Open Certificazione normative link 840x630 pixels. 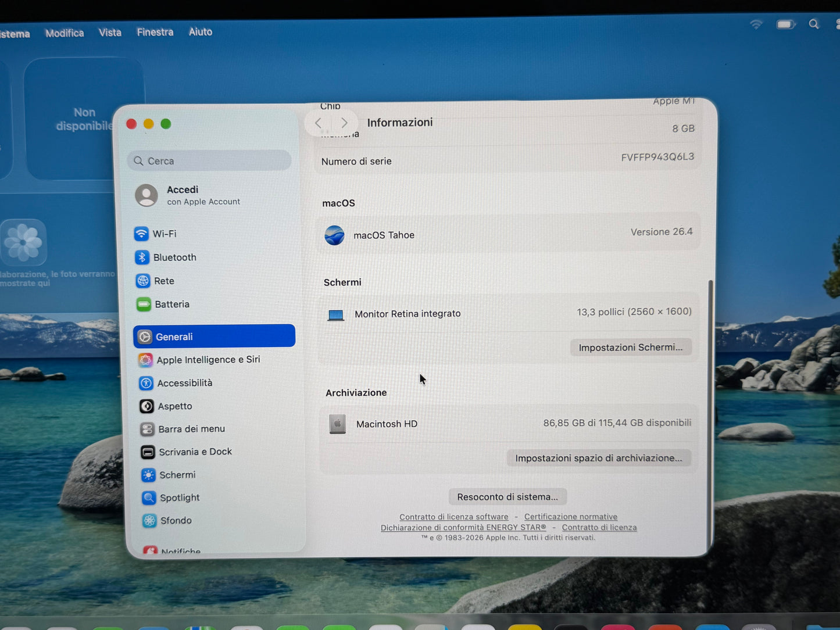[571, 517]
